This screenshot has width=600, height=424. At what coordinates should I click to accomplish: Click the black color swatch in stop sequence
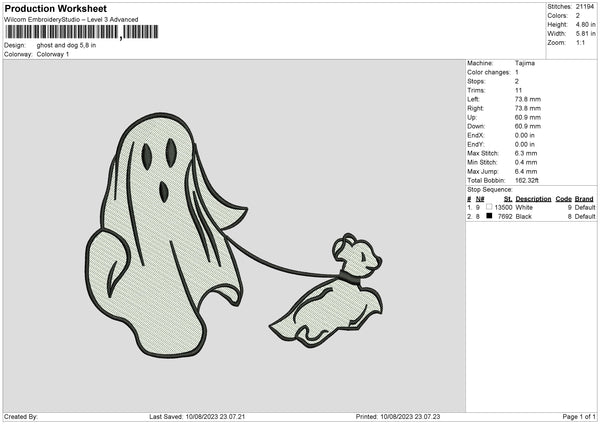pyautogui.click(x=489, y=216)
